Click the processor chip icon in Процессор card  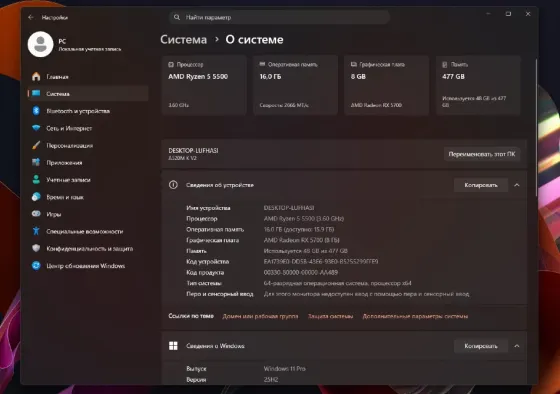click(x=171, y=65)
